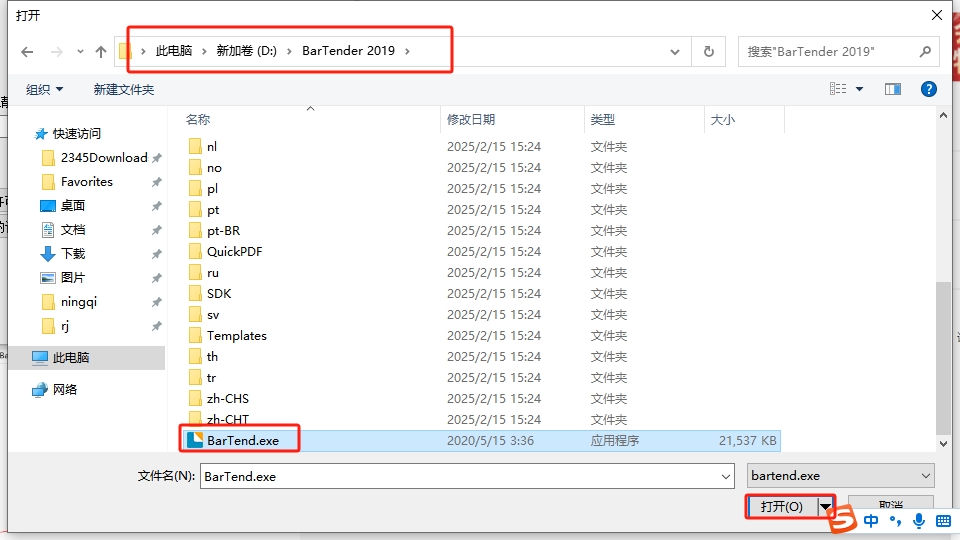
Task: Open ningqi quick access folder
Action: point(79,302)
